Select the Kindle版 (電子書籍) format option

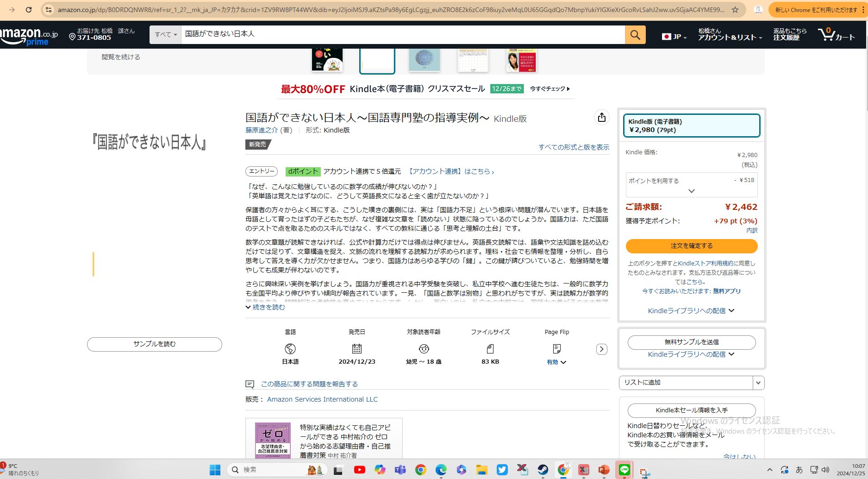[x=691, y=126]
